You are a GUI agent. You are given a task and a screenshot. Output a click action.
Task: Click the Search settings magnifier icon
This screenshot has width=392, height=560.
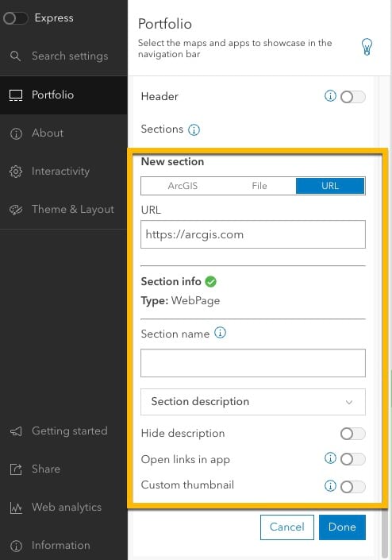(x=15, y=56)
